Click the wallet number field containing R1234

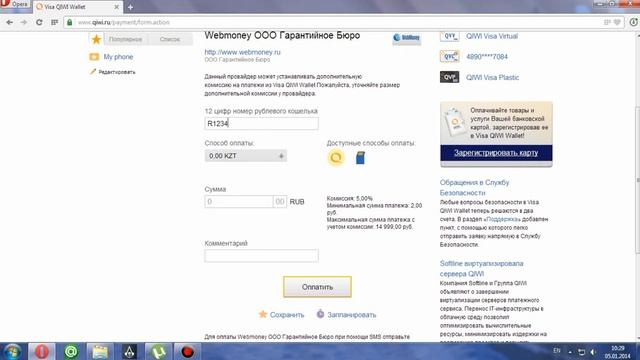(262, 124)
